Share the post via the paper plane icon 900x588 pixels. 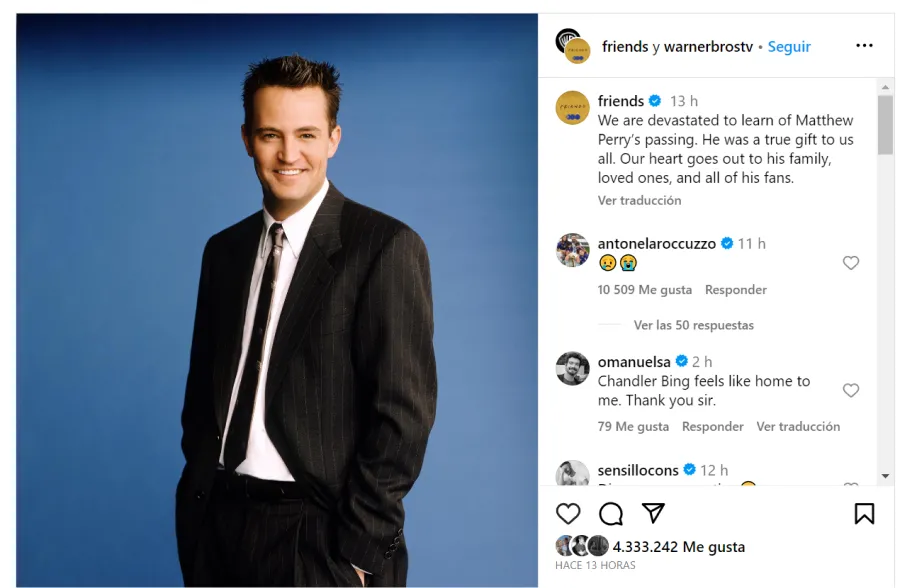[653, 513]
